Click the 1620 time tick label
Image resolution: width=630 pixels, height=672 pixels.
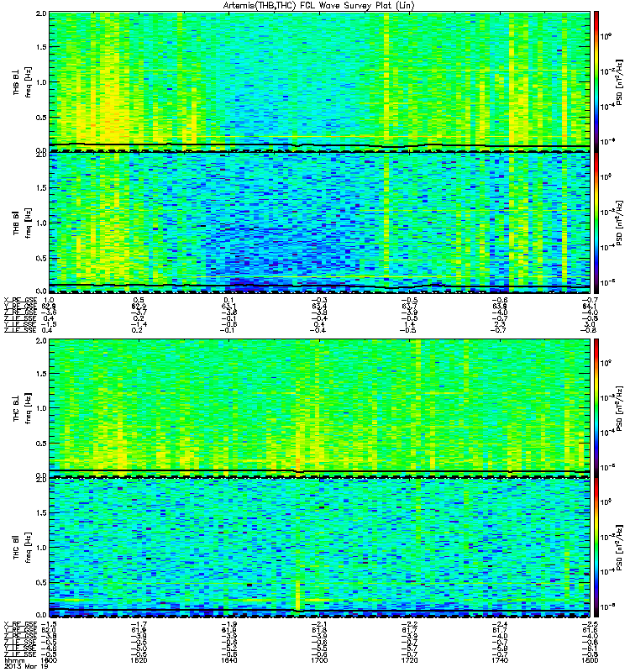click(x=139, y=660)
